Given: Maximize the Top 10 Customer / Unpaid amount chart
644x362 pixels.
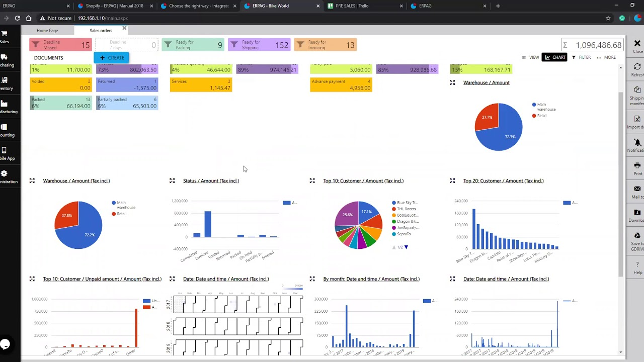Looking at the screenshot, I should [x=32, y=279].
